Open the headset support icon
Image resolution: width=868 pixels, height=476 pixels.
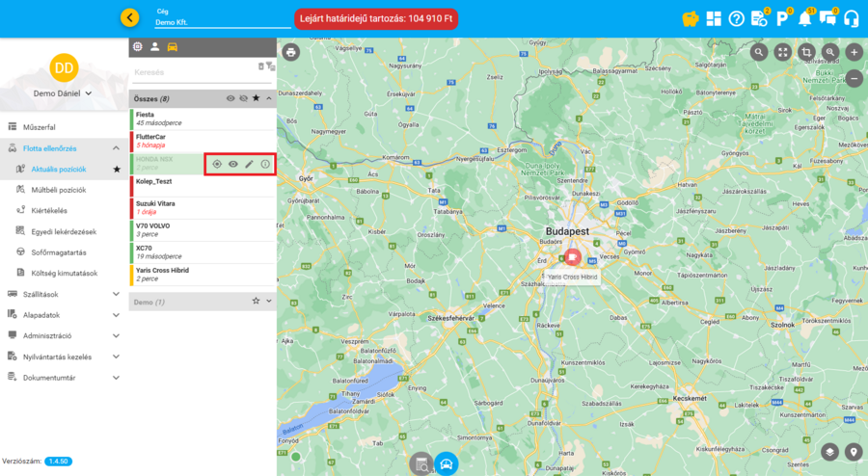850,18
